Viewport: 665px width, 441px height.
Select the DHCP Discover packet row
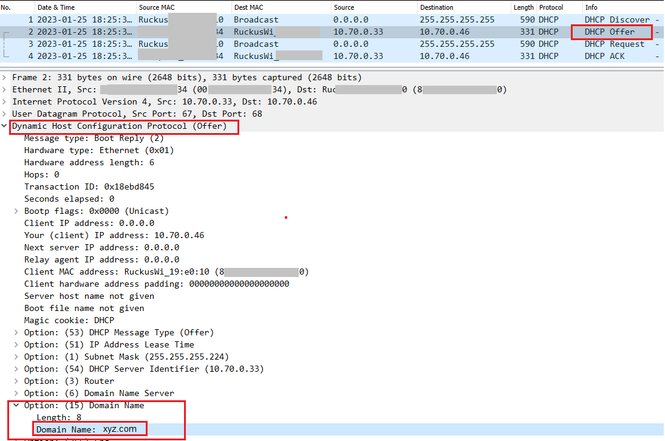(x=300, y=19)
